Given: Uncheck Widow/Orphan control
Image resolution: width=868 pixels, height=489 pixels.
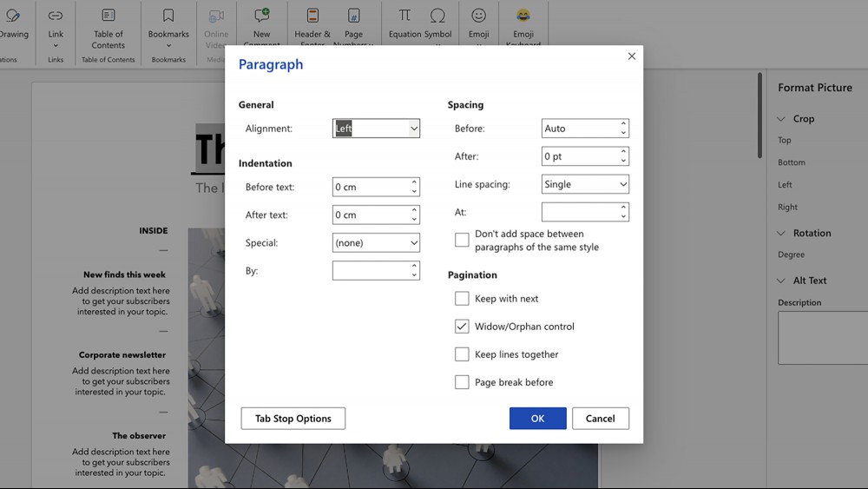Looking at the screenshot, I should [x=462, y=327].
